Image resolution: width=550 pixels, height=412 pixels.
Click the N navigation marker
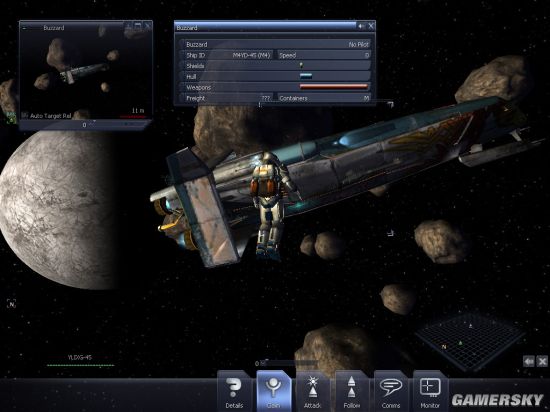tap(12, 304)
